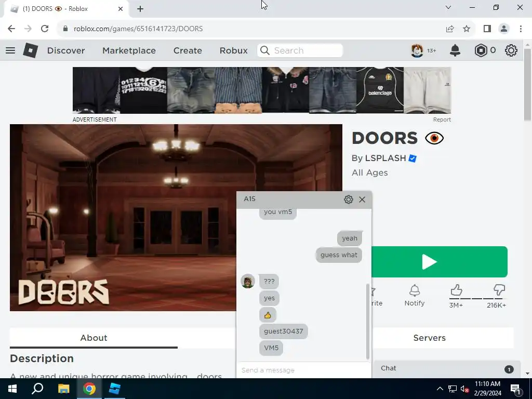Image resolution: width=532 pixels, height=399 pixels.
Task: Close the A15 chat window
Action: (x=362, y=199)
